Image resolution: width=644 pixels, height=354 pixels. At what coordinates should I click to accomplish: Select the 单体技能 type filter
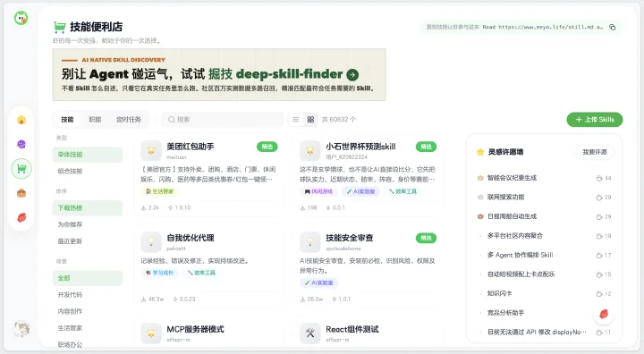tap(88, 155)
